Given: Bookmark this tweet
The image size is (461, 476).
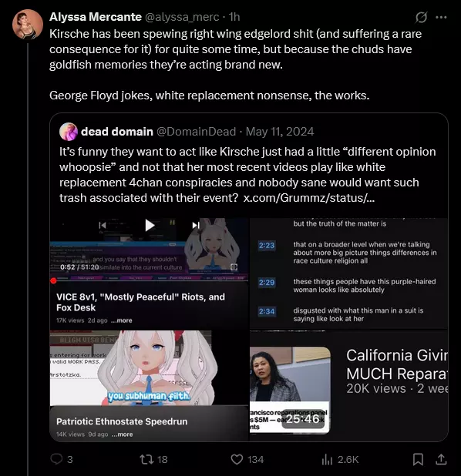Looking at the screenshot, I should [x=418, y=459].
